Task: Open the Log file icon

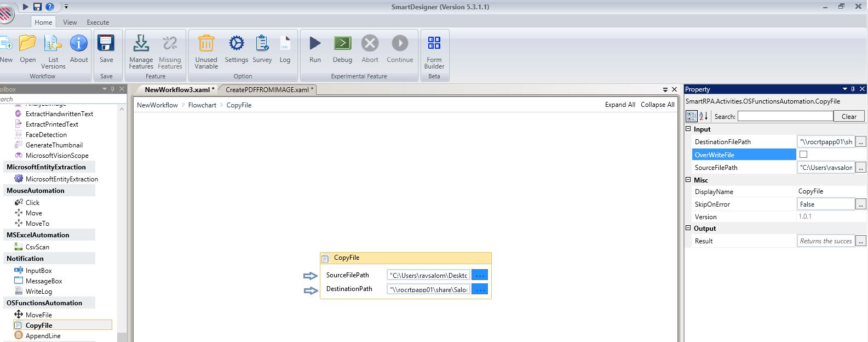Action: point(285,43)
